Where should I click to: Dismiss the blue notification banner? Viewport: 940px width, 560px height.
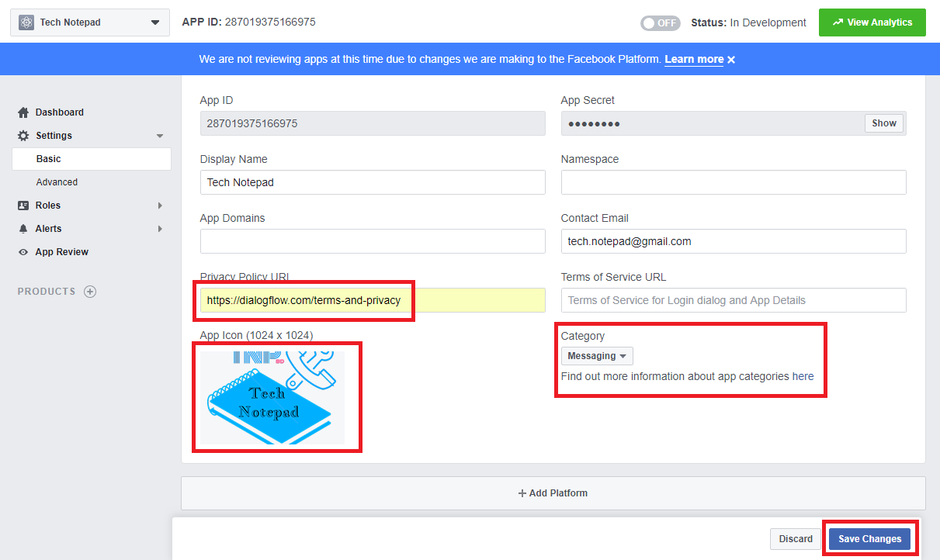click(x=731, y=60)
